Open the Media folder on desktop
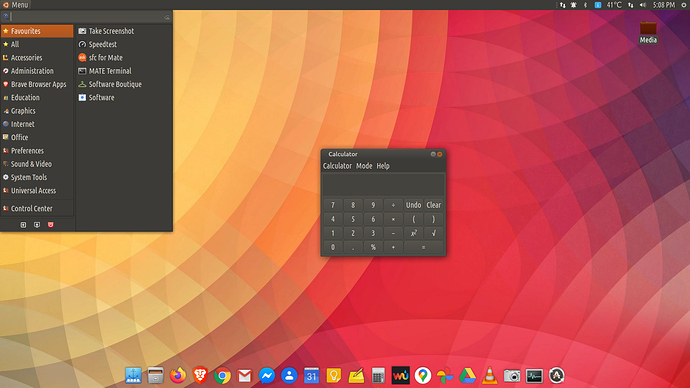This screenshot has height=388, width=690. pyautogui.click(x=648, y=32)
